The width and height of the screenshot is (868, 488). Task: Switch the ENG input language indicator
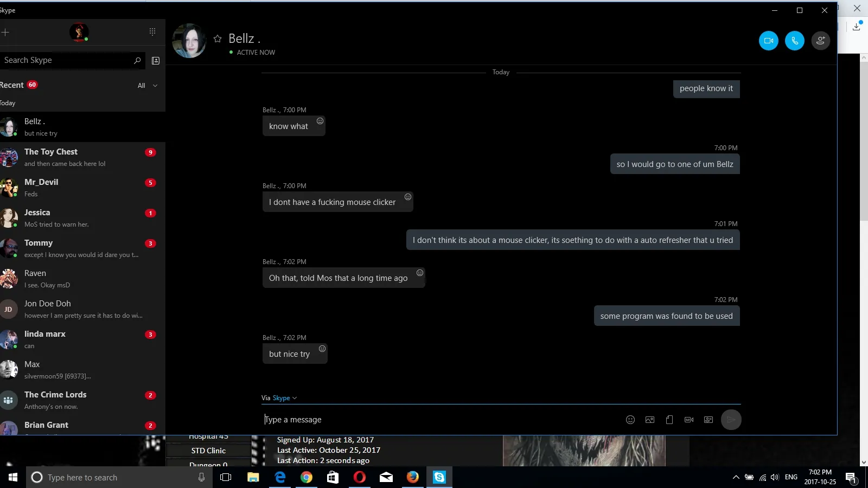coord(792,477)
